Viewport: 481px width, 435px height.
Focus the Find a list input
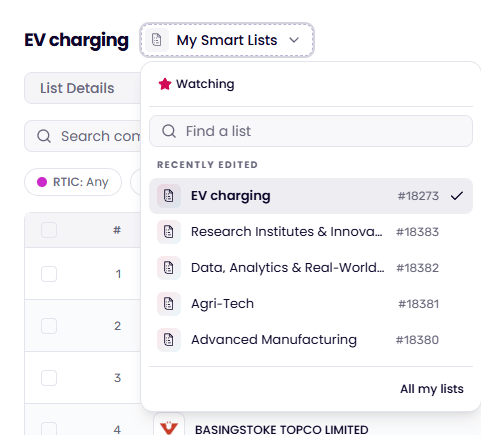pyautogui.click(x=311, y=131)
